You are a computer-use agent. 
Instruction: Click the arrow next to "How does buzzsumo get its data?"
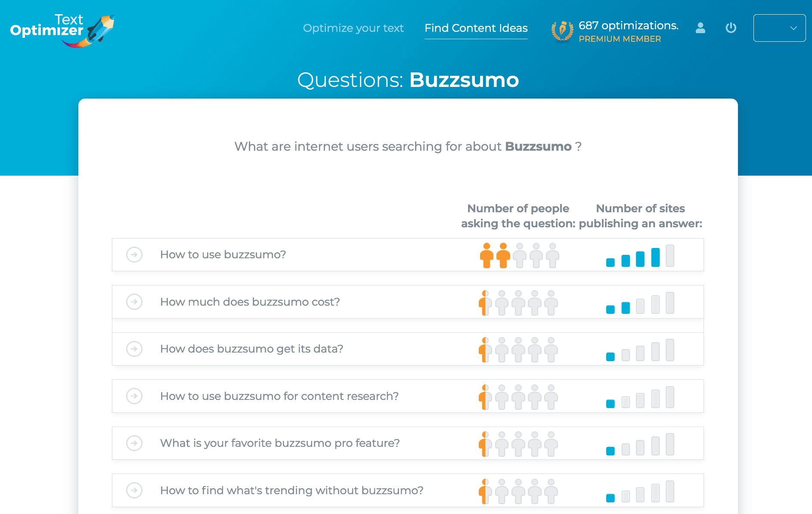(135, 349)
